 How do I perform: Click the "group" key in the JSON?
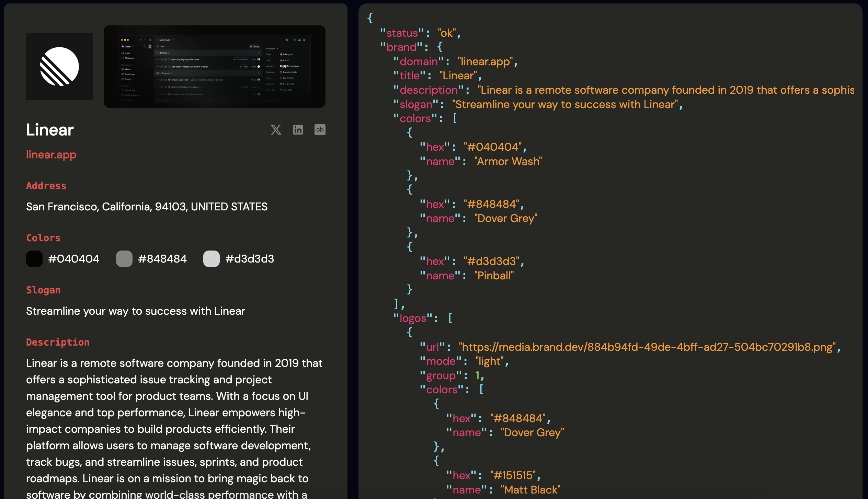[441, 375]
